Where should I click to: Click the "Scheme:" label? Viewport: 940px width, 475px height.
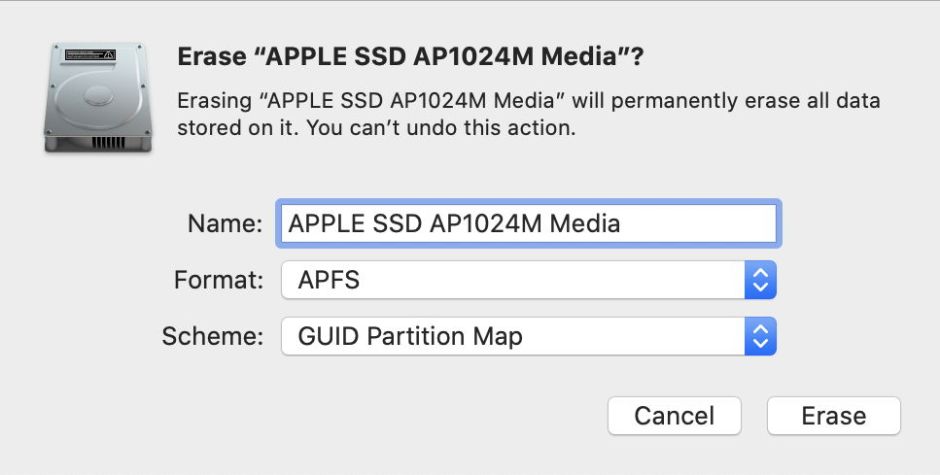click(213, 337)
